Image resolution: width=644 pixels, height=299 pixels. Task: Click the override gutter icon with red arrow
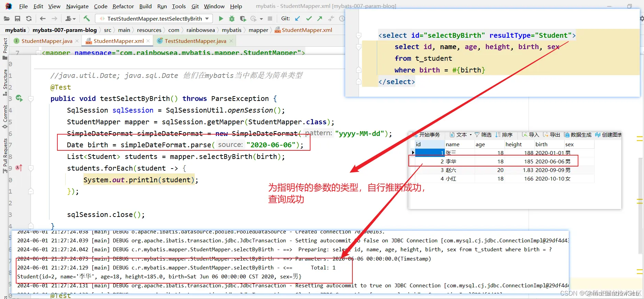pyautogui.click(x=19, y=168)
